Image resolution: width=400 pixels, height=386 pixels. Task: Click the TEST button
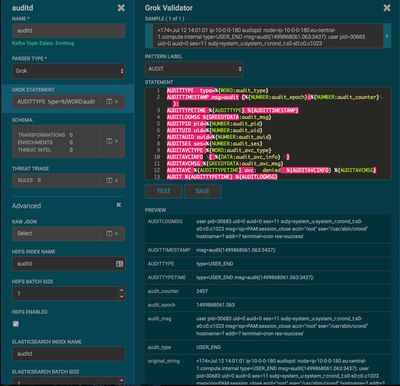[164, 191]
